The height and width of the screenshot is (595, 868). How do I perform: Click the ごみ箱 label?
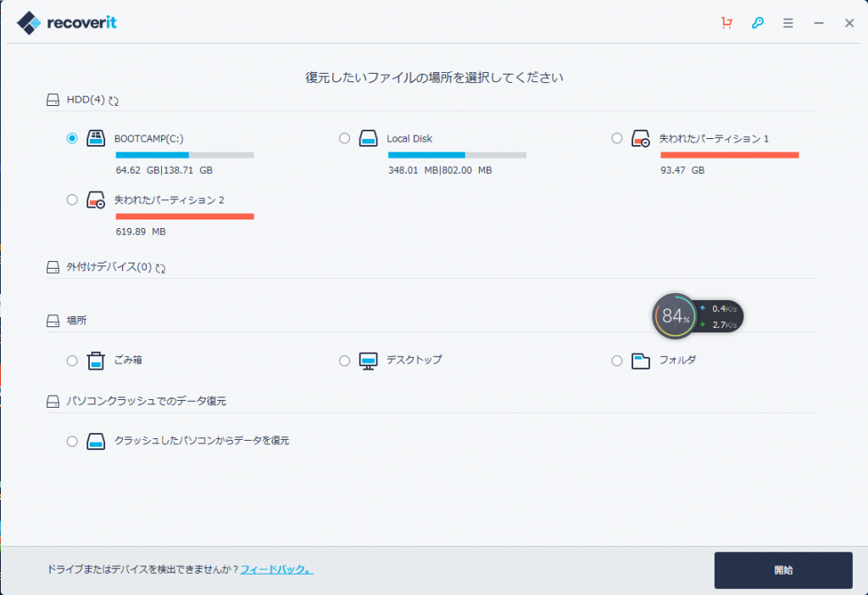pos(128,360)
